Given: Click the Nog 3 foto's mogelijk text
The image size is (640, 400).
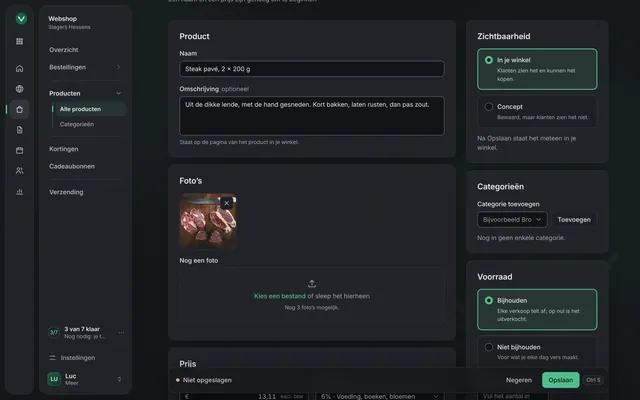Looking at the screenshot, I should click(x=312, y=307).
